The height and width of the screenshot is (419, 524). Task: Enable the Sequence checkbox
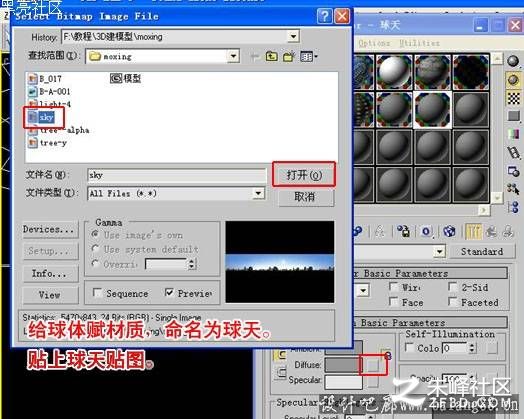pos(97,293)
